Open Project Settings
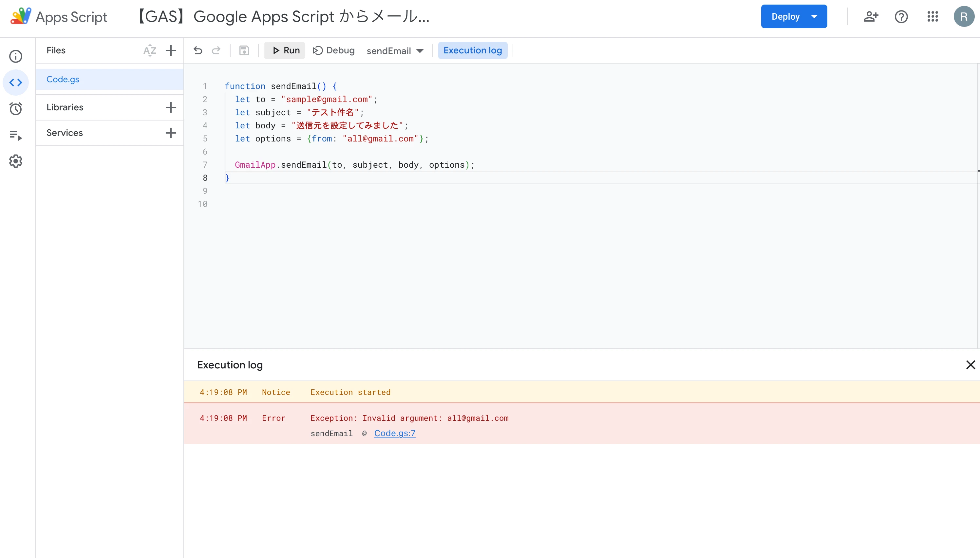The image size is (980, 558). (16, 161)
